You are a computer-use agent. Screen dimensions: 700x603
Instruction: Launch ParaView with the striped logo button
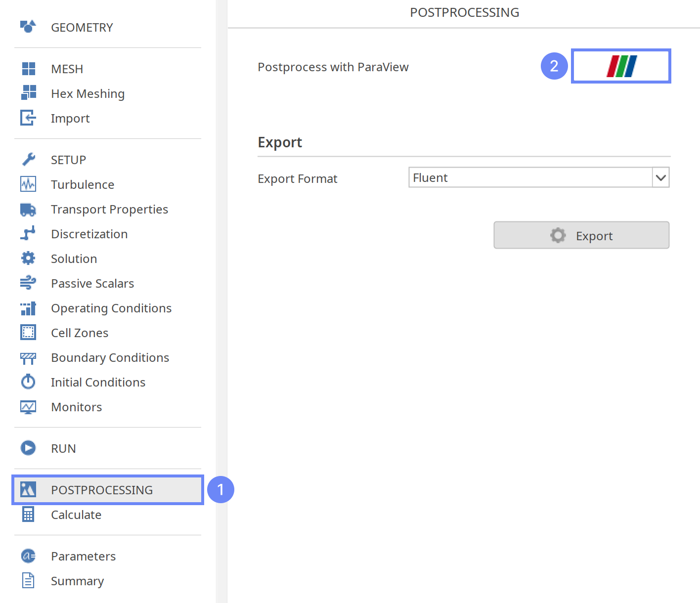pos(621,66)
